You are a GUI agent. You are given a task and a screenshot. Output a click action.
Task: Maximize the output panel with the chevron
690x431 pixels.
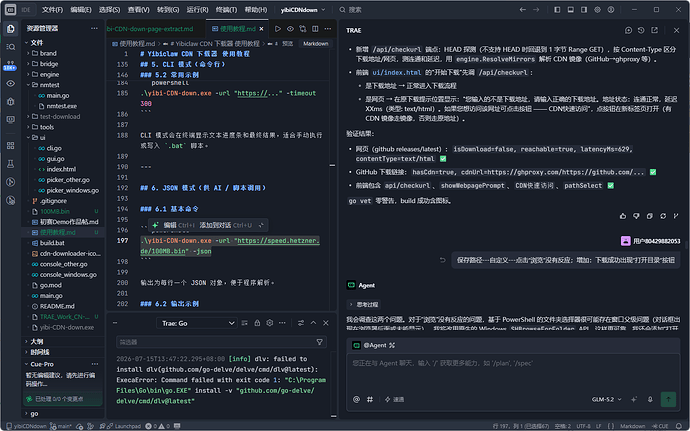point(313,323)
